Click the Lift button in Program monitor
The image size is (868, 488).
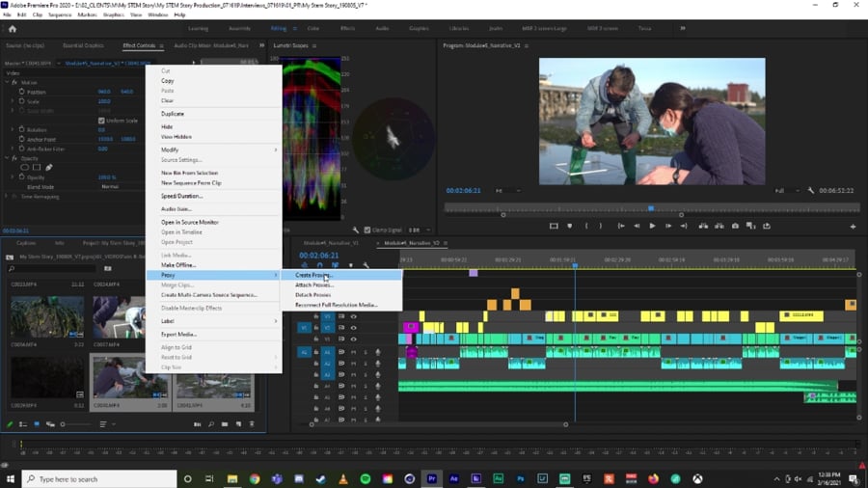pos(703,226)
